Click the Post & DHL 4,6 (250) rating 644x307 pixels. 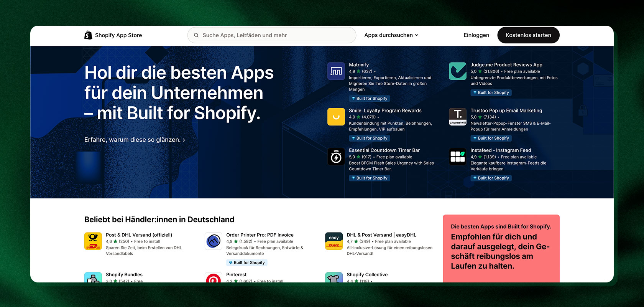click(118, 241)
